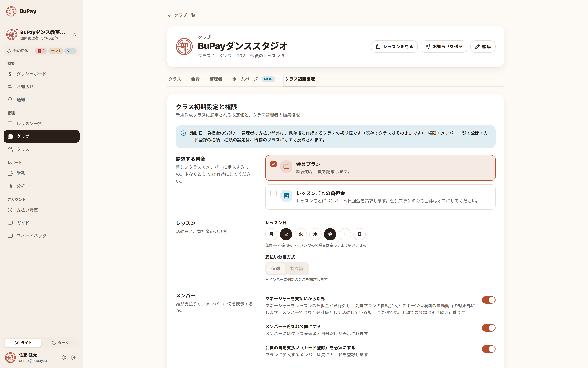Expand the BuPayダンス教室 organization switcher
Viewport: 588px width, 368px height.
pyautogui.click(x=41, y=34)
